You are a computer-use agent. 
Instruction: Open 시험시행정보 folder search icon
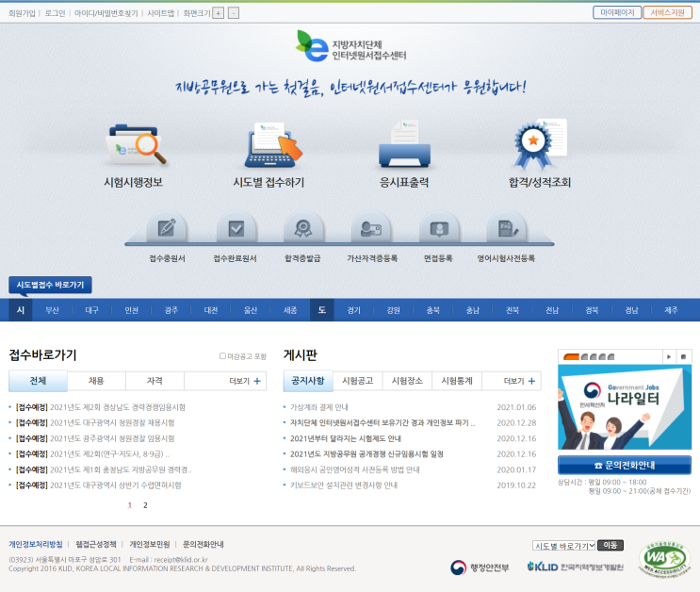pos(136,145)
